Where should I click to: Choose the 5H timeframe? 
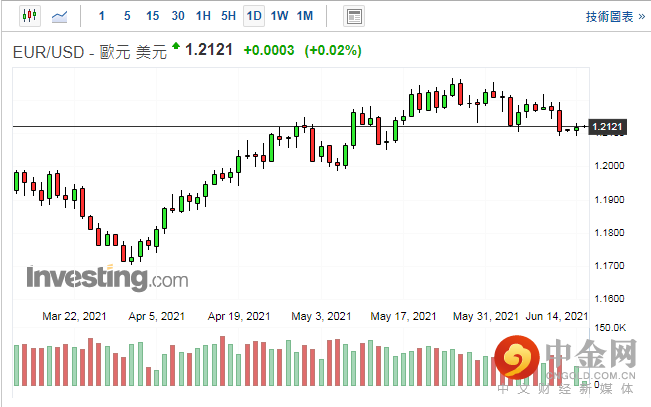228,16
